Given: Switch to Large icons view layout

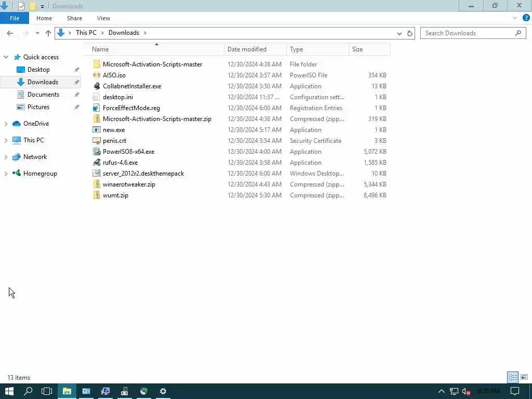Looking at the screenshot, I should point(524,377).
